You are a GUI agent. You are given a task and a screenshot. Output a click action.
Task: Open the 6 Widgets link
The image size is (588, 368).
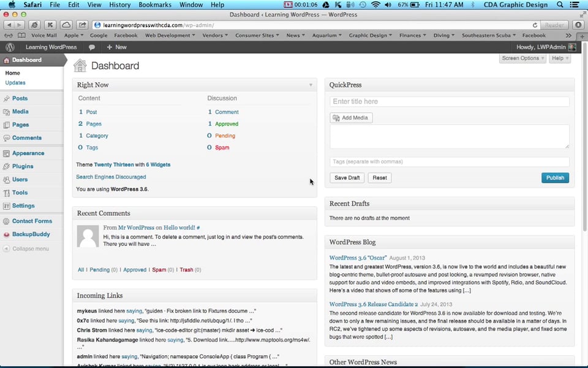(x=158, y=164)
